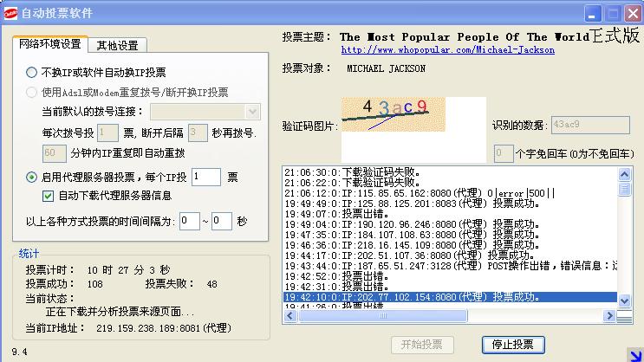
Task: Select log row IP 184.107.108.63 投票成功
Action: click(450, 235)
